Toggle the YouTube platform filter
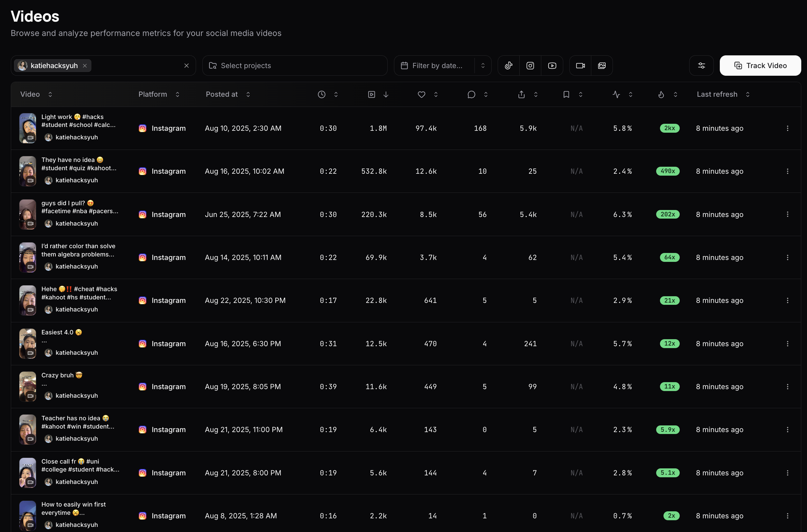This screenshot has height=532, width=807. (552, 66)
